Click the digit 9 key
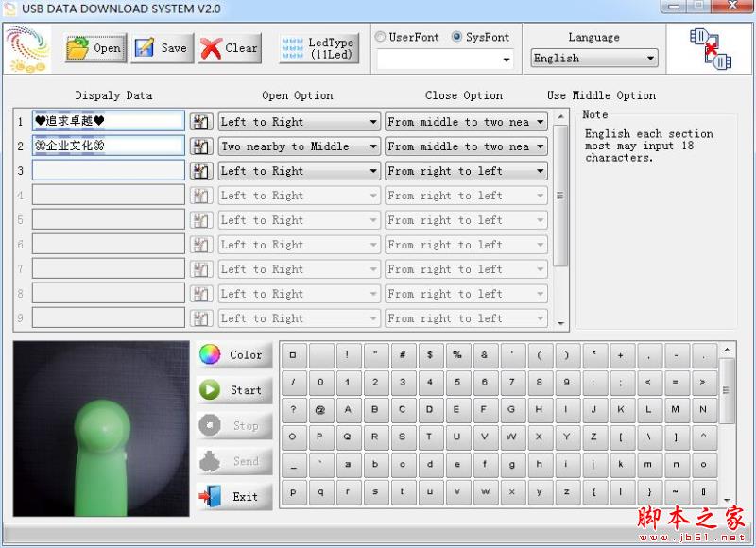 tap(566, 383)
